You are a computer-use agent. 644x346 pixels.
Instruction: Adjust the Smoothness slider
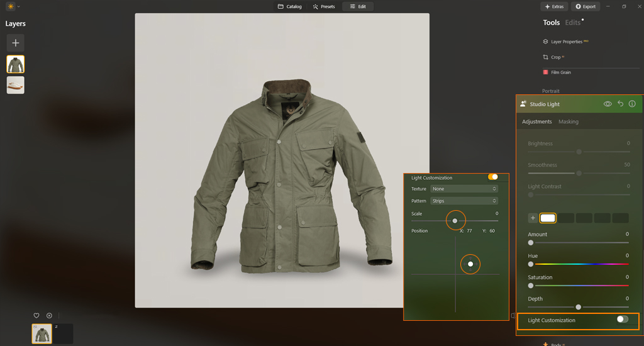(579, 173)
